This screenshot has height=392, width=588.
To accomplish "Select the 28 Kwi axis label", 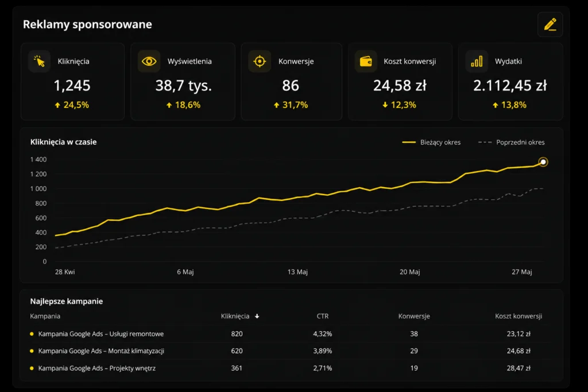I will [x=65, y=272].
